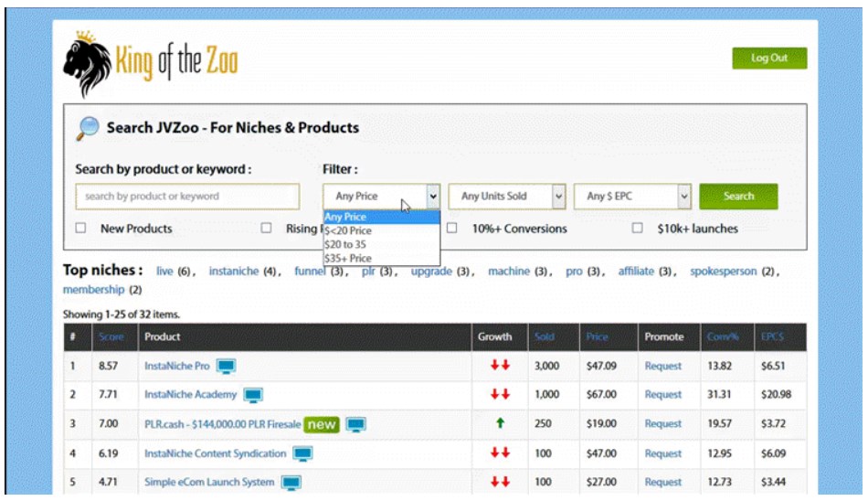The image size is (868, 501).
Task: Open InstaNiche Content Syndication product link
Action: coord(216,453)
